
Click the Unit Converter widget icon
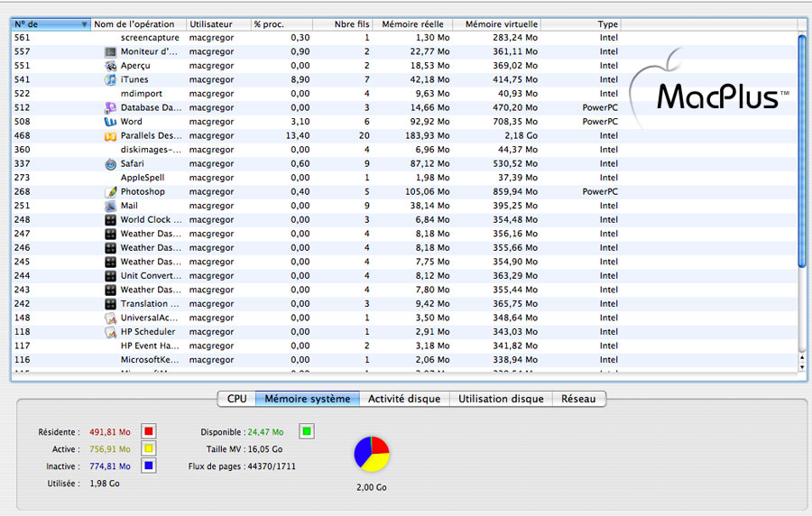[110, 276]
